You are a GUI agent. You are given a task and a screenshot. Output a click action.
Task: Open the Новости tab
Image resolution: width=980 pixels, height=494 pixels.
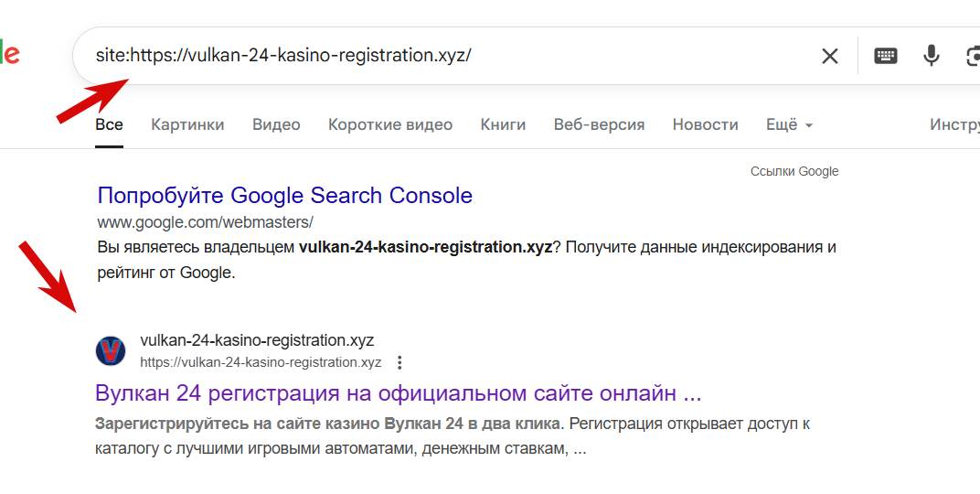tap(705, 125)
